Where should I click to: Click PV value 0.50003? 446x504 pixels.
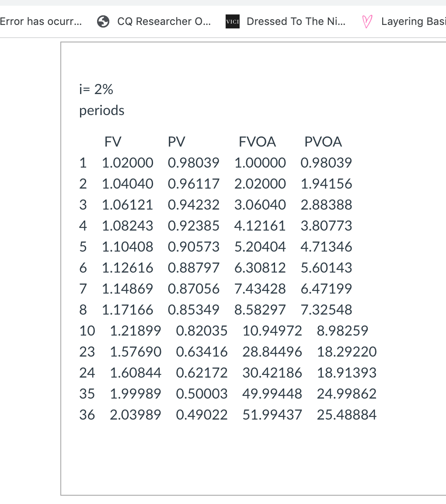tap(202, 394)
